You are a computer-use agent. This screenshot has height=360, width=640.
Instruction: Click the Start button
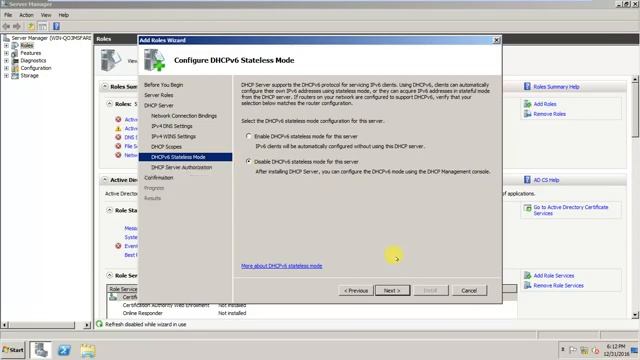13,350
